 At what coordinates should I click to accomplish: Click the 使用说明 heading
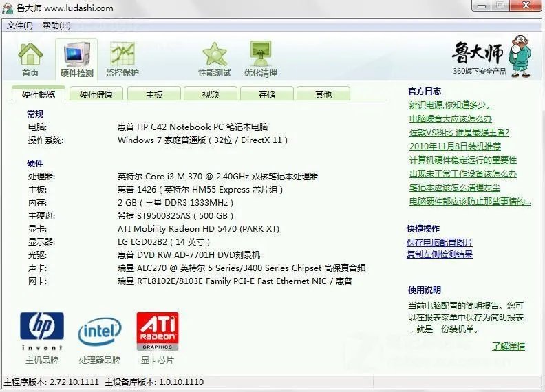click(x=425, y=290)
